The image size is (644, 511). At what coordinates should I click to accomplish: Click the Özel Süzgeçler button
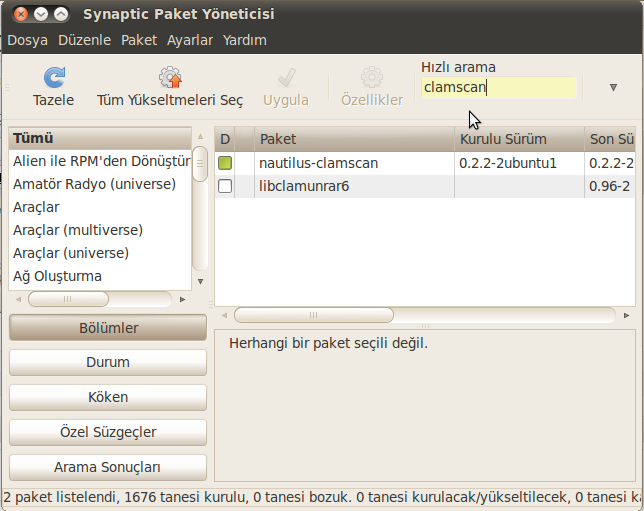pyautogui.click(x=108, y=432)
